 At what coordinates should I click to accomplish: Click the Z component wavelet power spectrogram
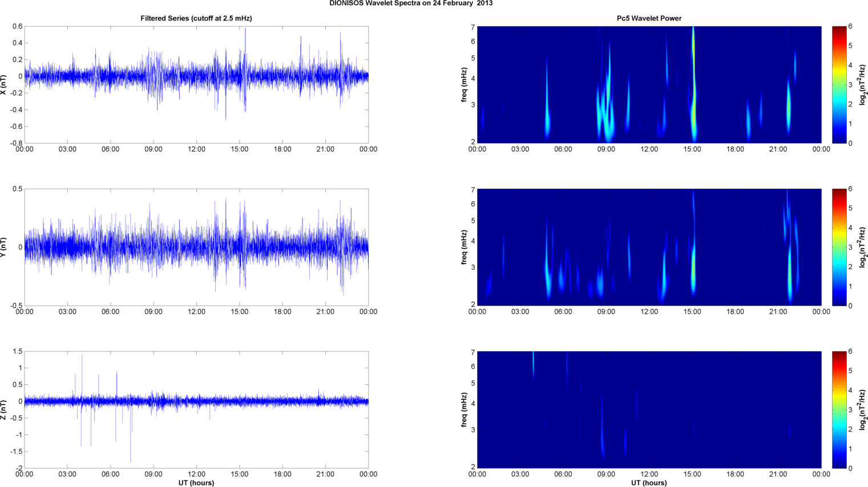(x=649, y=409)
